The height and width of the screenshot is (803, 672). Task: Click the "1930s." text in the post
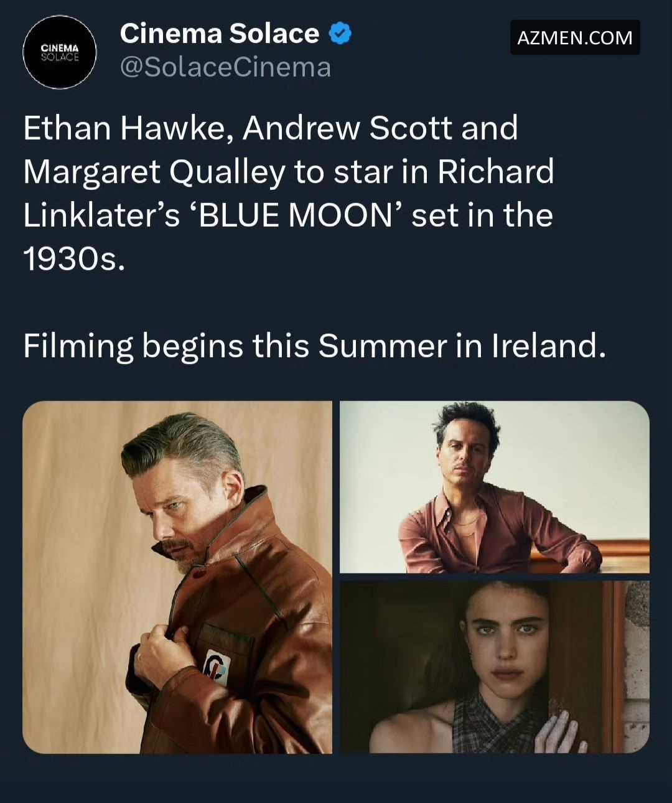74,259
